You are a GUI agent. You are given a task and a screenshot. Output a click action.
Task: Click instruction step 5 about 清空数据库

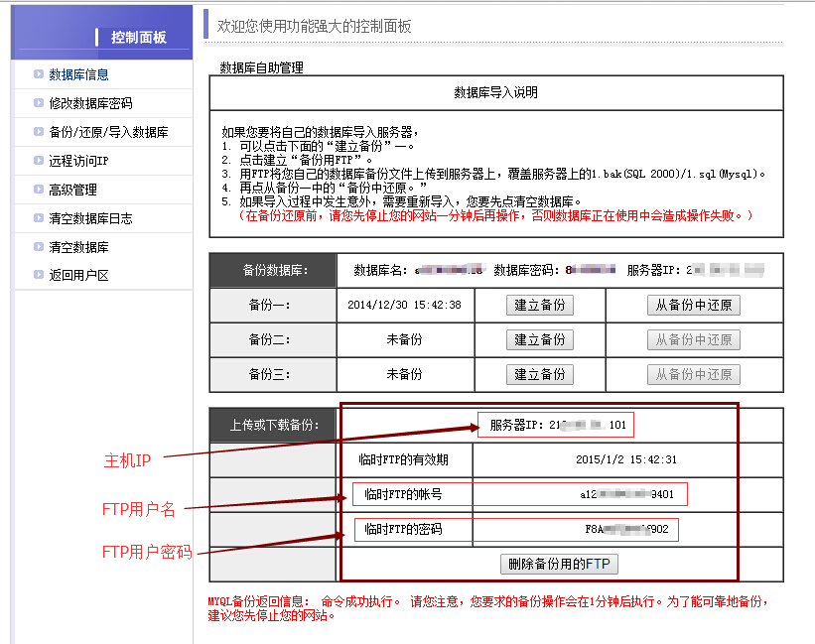click(x=401, y=201)
